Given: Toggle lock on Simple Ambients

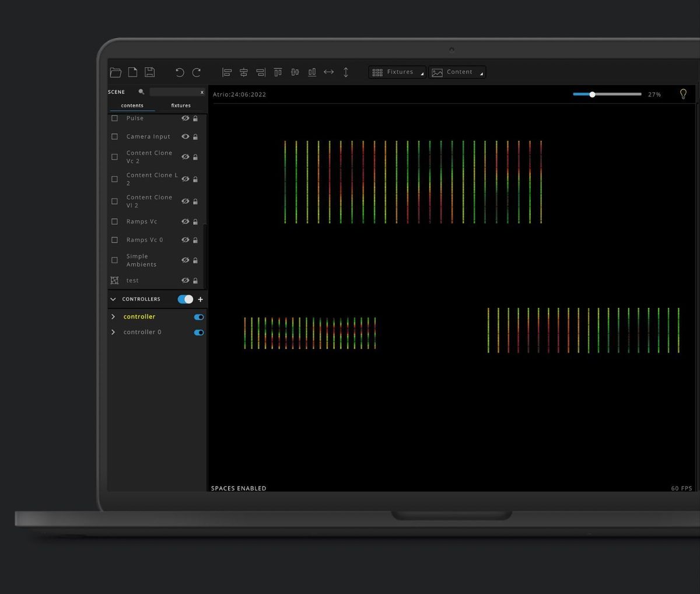Looking at the screenshot, I should pyautogui.click(x=195, y=261).
